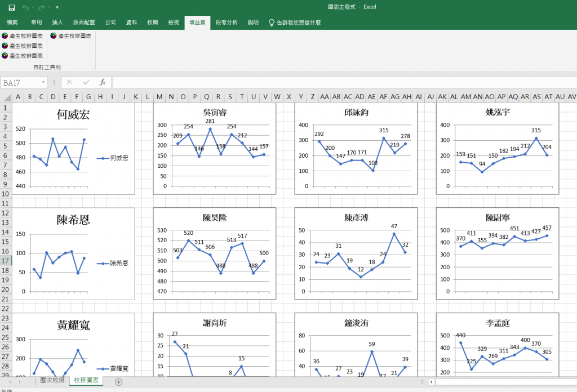Select the 陳希恩 chart title
The height and width of the screenshot is (392, 577).
click(73, 220)
